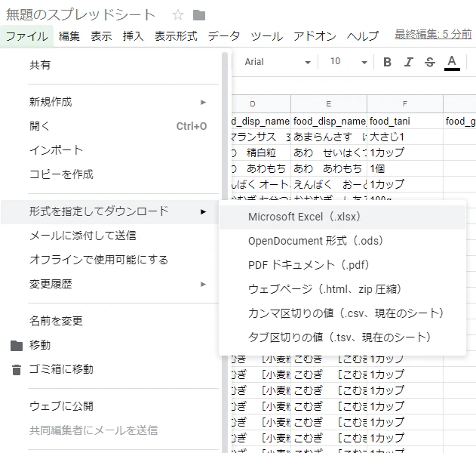Toggle bold formatting
Image resolution: width=476 pixels, height=453 pixels.
coord(387,62)
